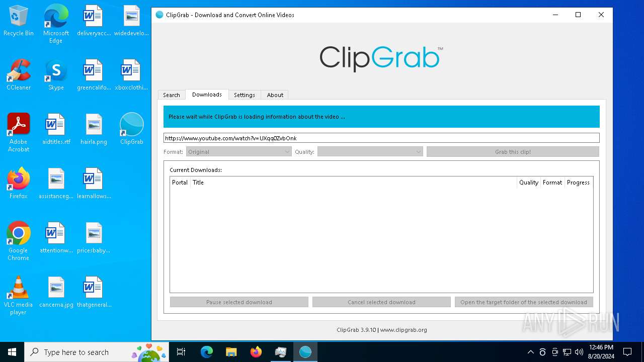Open the volume control in system tray

coord(579,352)
